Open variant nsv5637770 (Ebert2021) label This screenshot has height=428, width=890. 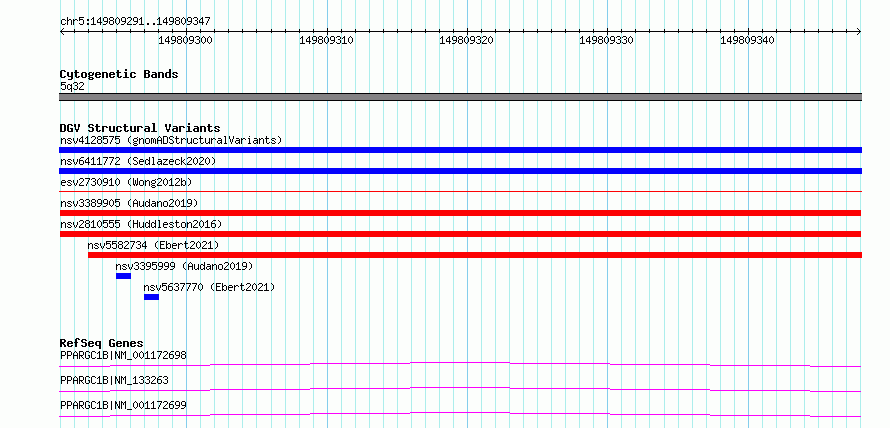tap(209, 287)
